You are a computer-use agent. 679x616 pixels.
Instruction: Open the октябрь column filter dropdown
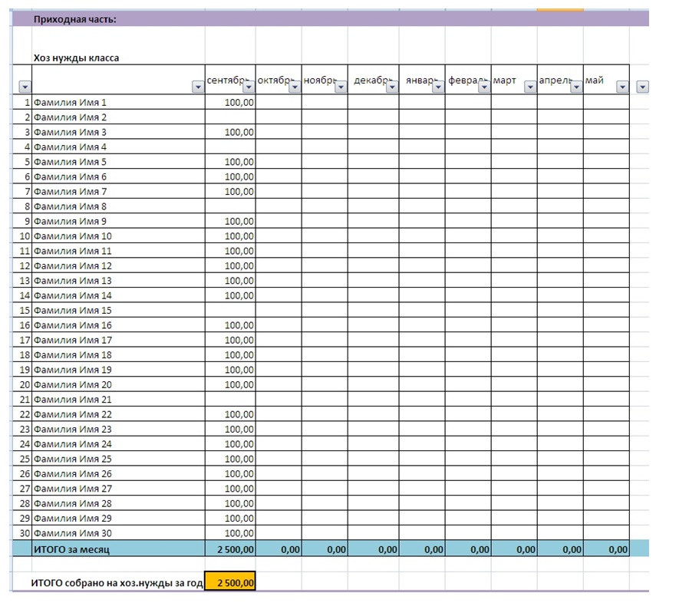tap(295, 87)
